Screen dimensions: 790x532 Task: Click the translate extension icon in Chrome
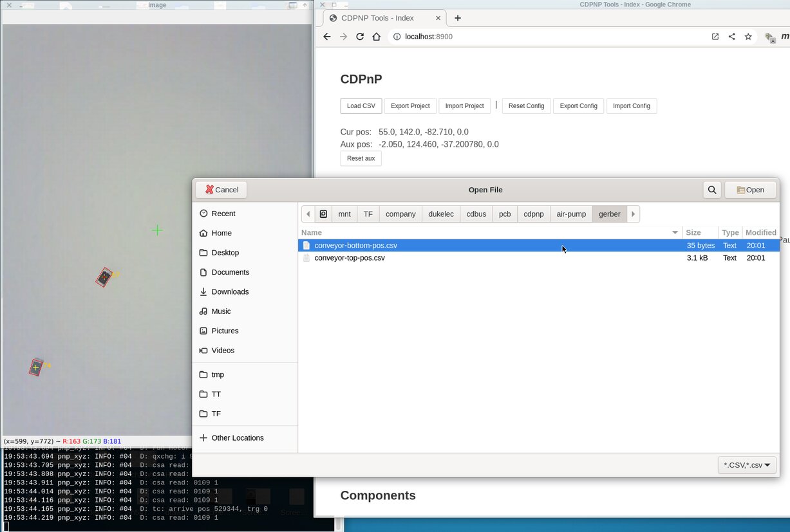[x=770, y=37]
